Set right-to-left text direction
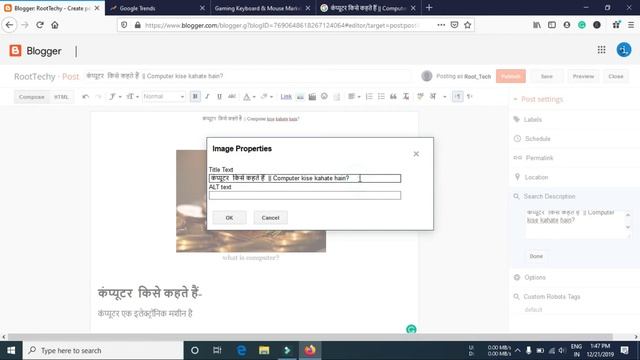The image size is (640, 360). 470,97
